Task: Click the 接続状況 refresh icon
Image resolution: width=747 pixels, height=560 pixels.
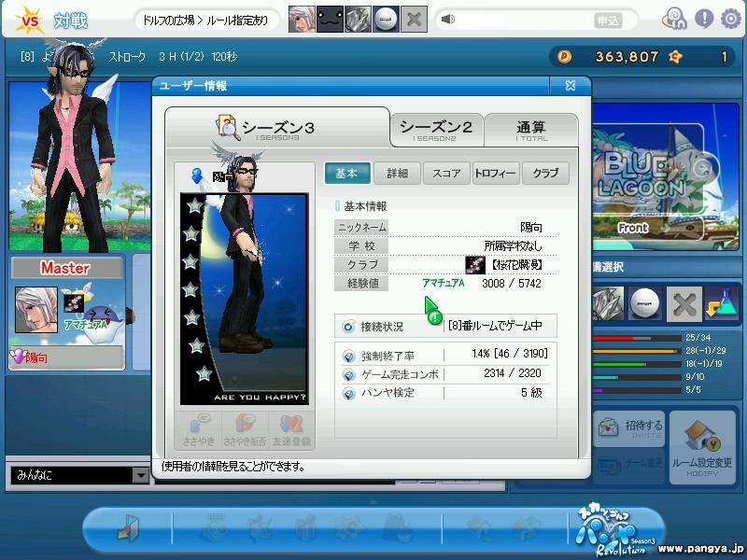Action: 348,327
